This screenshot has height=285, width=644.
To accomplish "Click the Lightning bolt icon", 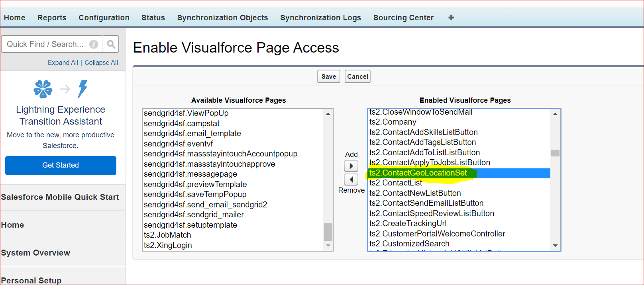I will tap(82, 89).
